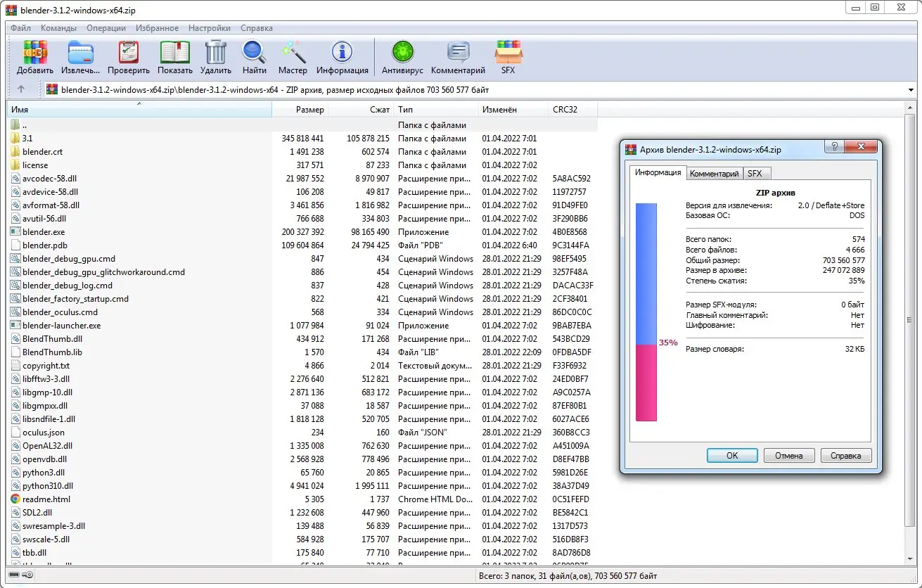Open the Операции menu
Screen dimensions: 922x588
click(106, 28)
